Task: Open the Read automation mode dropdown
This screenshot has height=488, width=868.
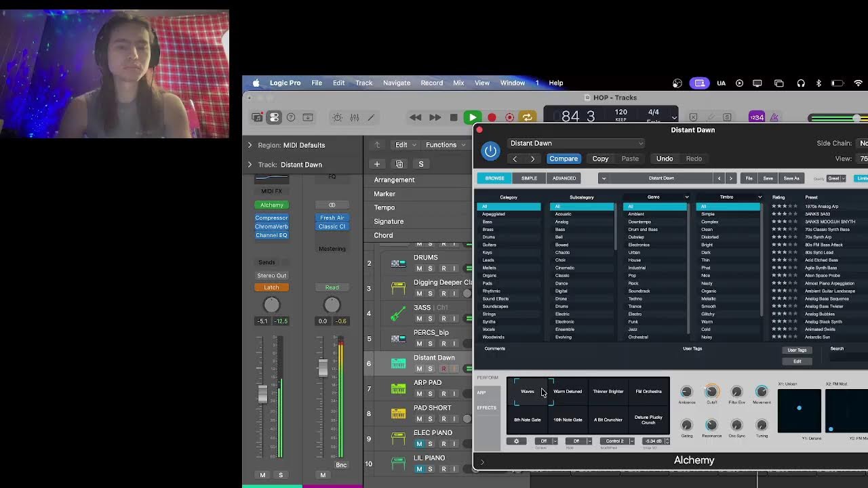Action: (332, 287)
